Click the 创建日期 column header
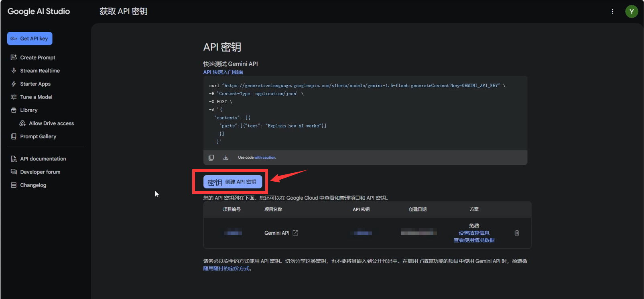The image size is (644, 299). pos(418,209)
